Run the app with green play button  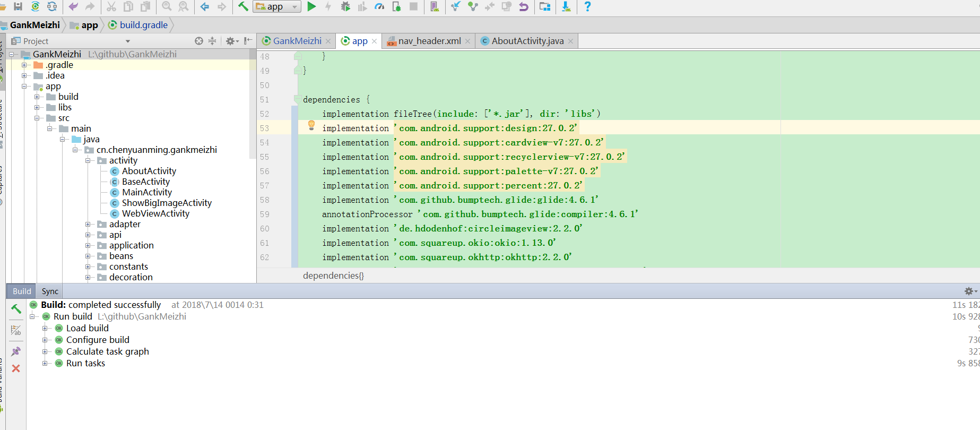(311, 6)
